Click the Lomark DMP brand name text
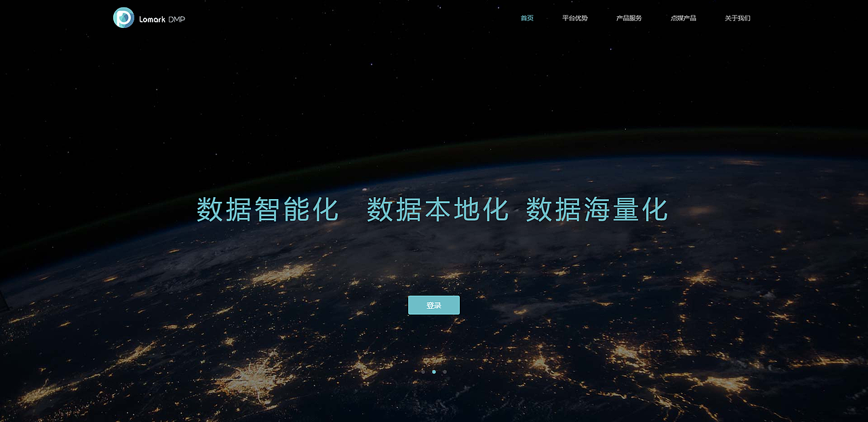The image size is (868, 422). click(162, 19)
